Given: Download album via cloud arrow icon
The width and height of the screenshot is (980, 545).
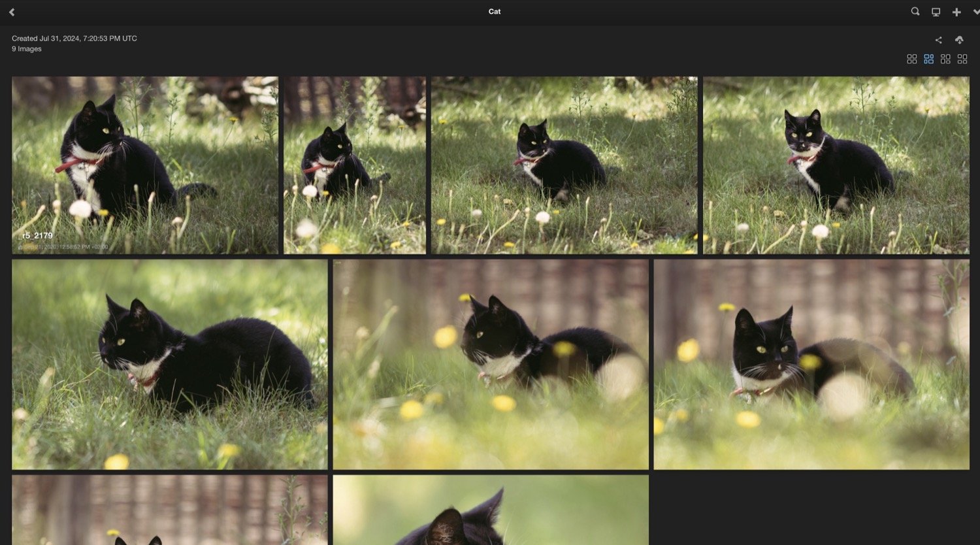Looking at the screenshot, I should 959,40.
